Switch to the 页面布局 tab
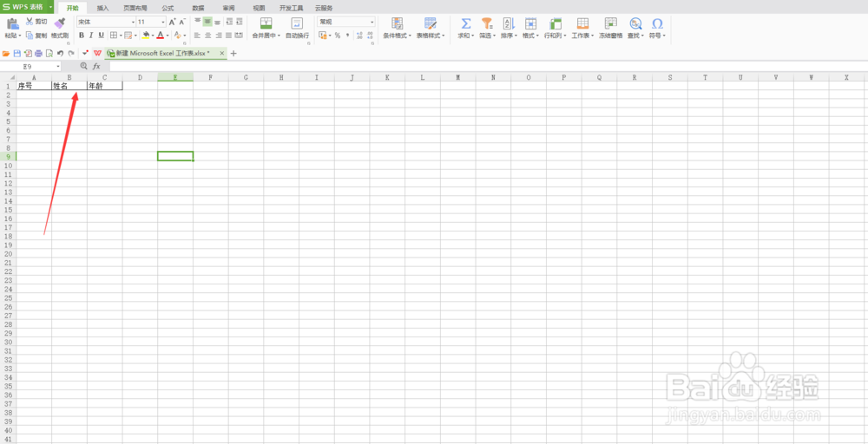 135,9
